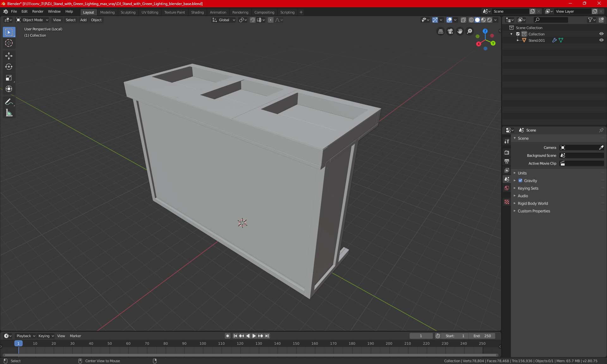
Task: Open the Render menu
Action: [x=38, y=11]
